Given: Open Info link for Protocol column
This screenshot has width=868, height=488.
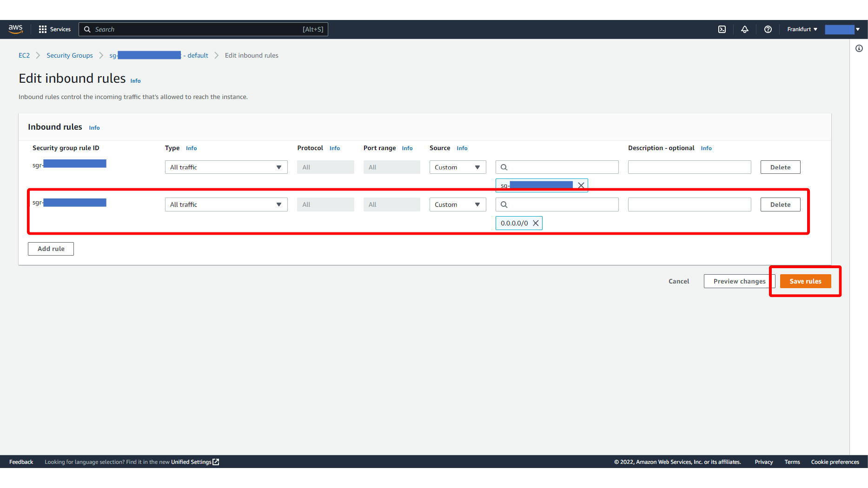Looking at the screenshot, I should click(335, 148).
